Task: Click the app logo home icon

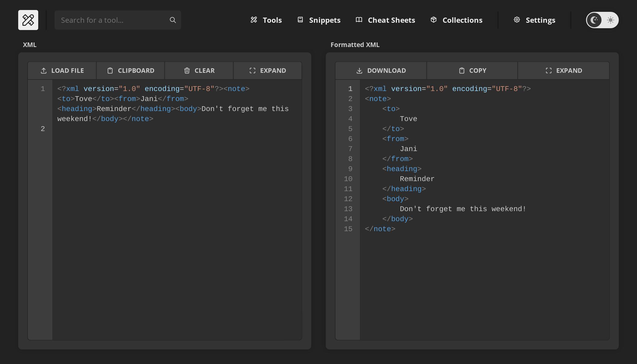Action: pos(28,20)
